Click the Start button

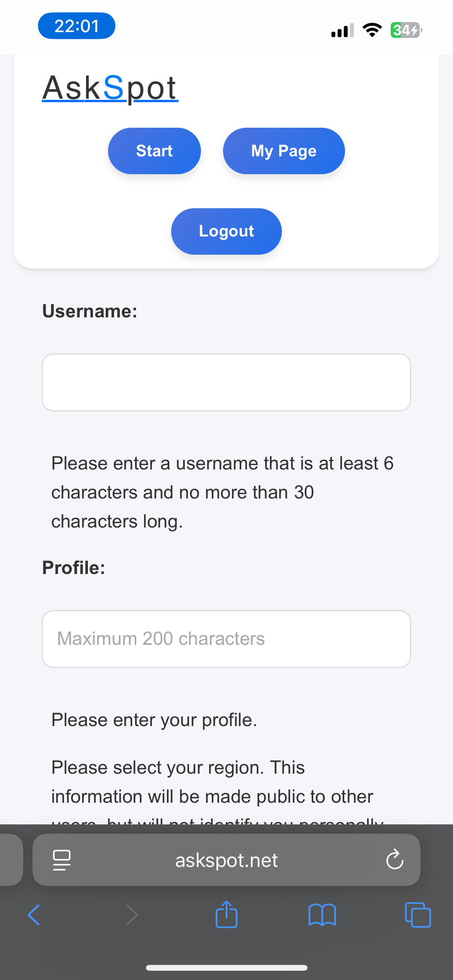click(x=154, y=151)
